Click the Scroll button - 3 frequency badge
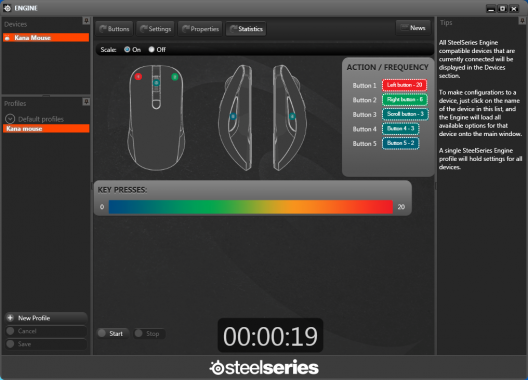 [405, 114]
